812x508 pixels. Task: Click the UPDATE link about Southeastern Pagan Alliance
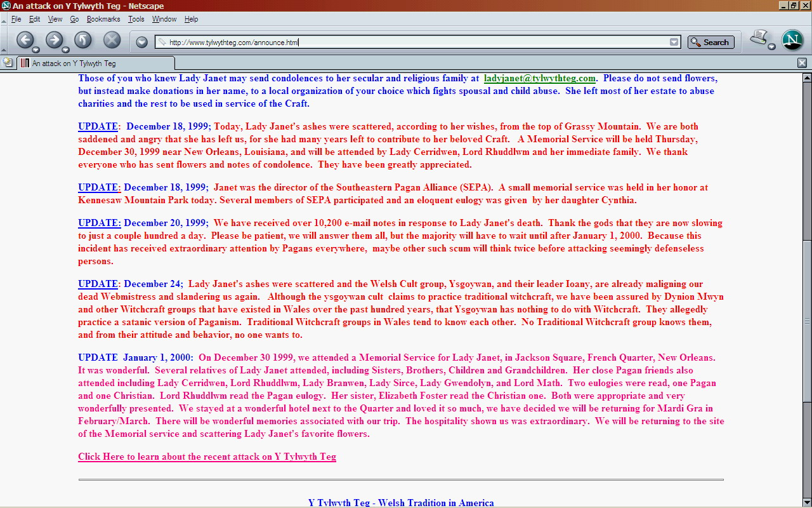click(99, 187)
